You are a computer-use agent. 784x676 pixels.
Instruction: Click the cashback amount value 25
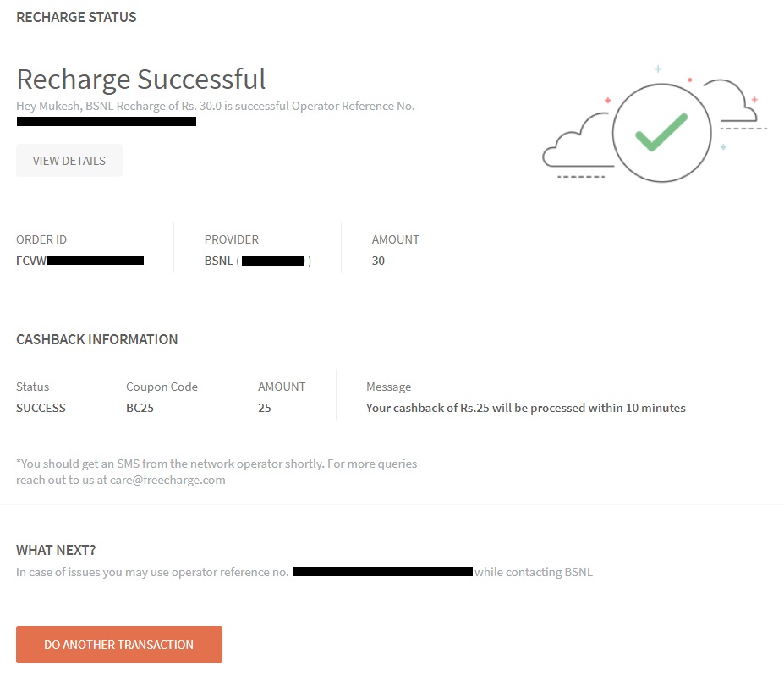tap(265, 408)
